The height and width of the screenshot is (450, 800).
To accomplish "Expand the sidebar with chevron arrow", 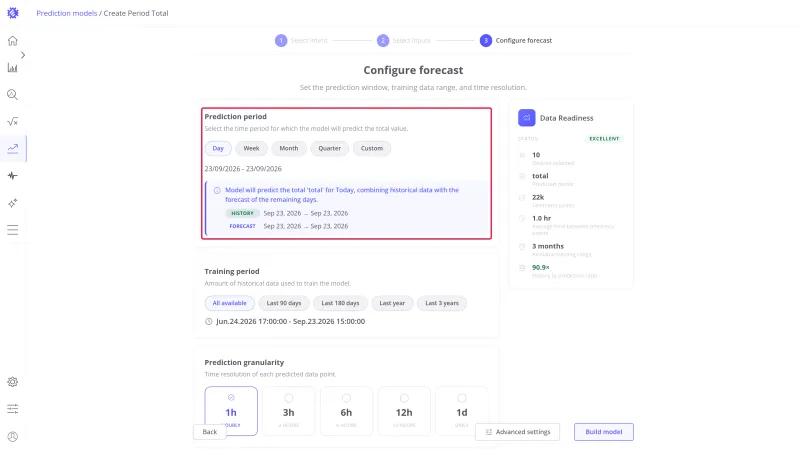I will [x=23, y=55].
